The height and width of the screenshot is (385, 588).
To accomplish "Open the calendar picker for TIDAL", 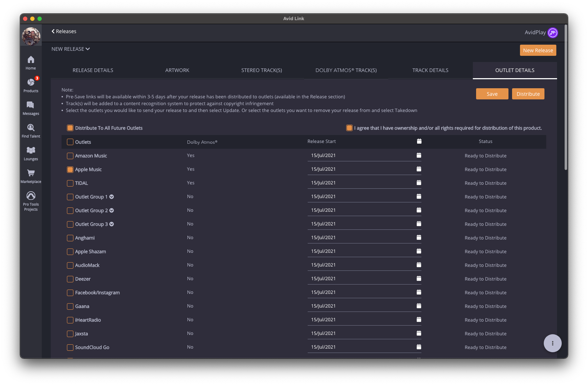I will (x=419, y=183).
